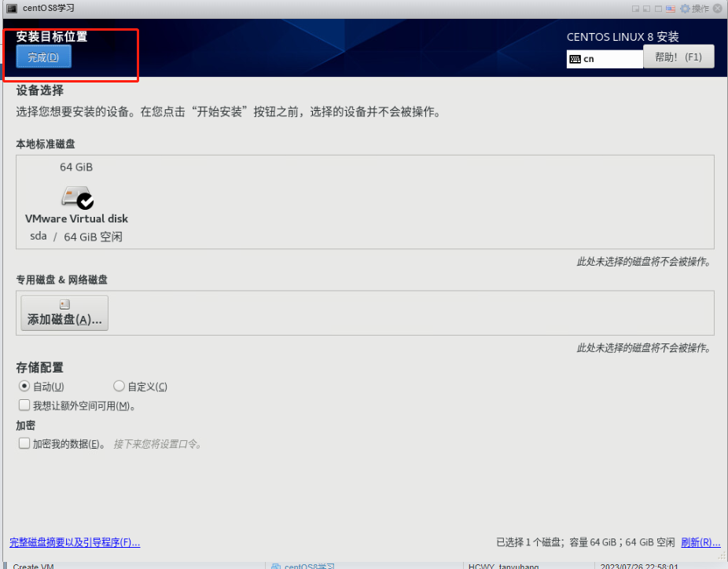728x569 pixels.
Task: Click the 本地标准磁盘 label
Action: click(46, 145)
